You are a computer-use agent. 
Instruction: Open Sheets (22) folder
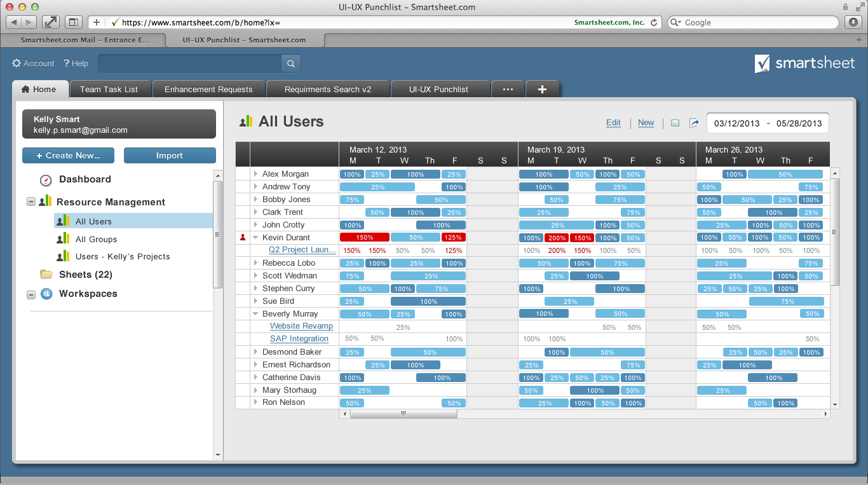[x=86, y=275]
